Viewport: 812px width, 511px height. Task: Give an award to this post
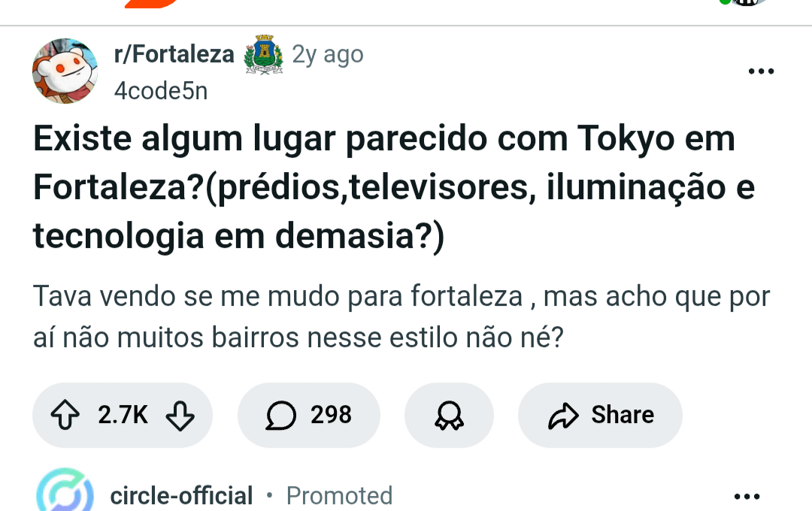[x=449, y=416]
